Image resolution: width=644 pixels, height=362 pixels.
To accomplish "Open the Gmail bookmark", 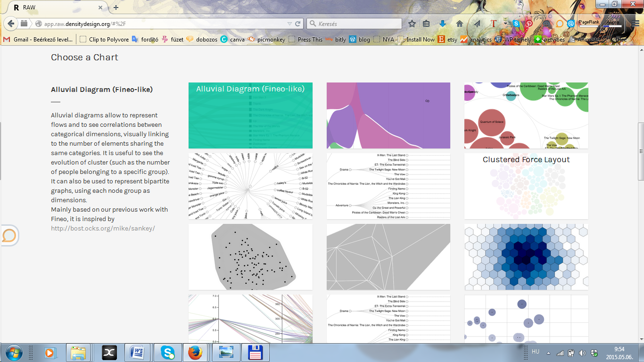I will [x=38, y=40].
